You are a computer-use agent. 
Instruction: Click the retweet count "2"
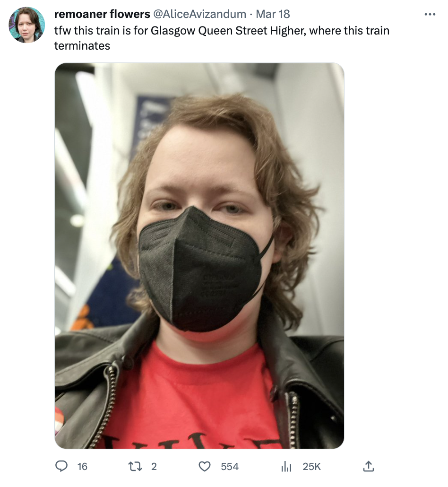pos(154,467)
